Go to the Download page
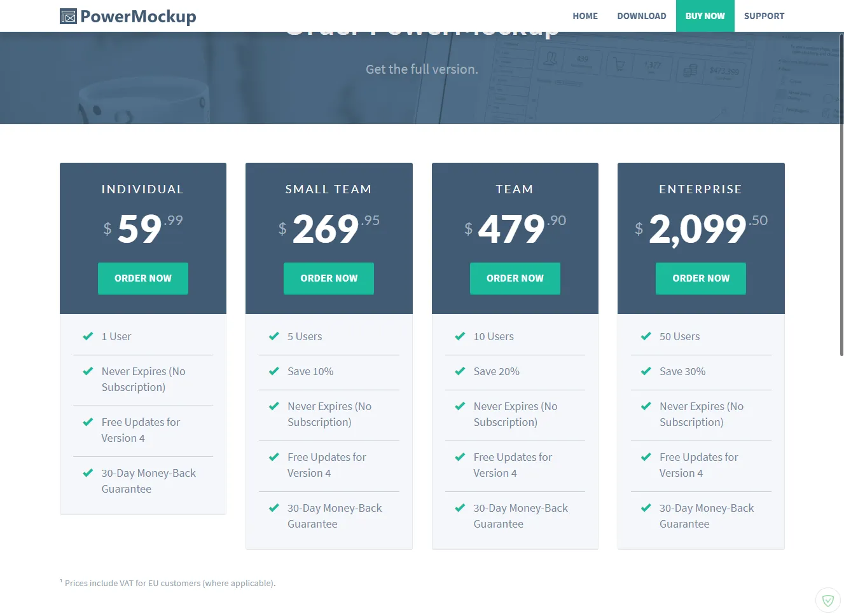Screen dimensions: 844x616 tap(641, 16)
